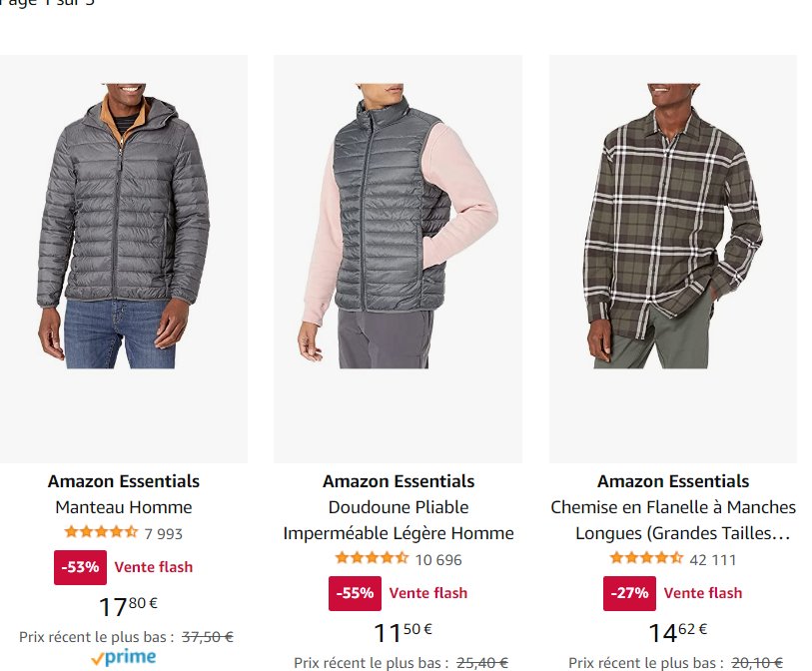
Task: Click the 11,50 € price of the Doudoune
Action: coord(403,632)
